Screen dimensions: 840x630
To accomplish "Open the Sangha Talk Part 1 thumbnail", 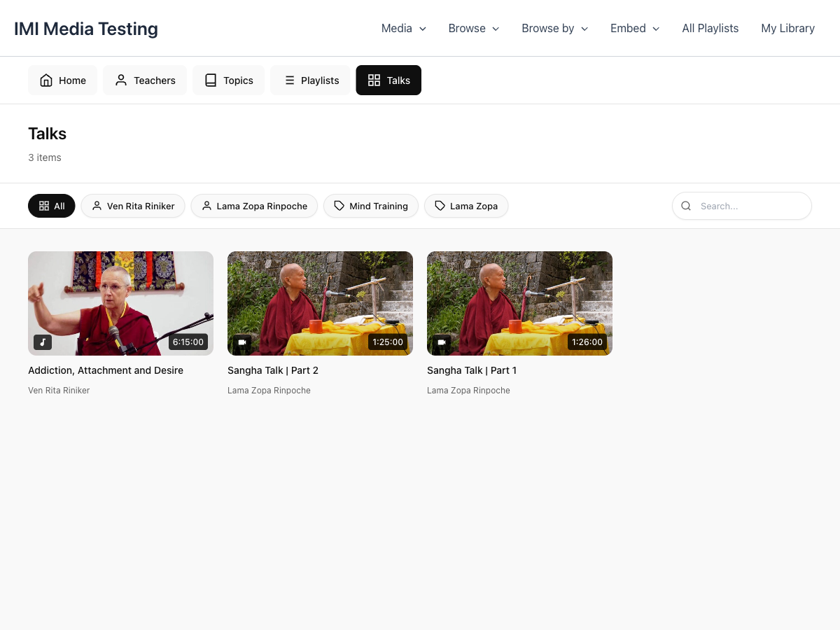I will point(519,303).
